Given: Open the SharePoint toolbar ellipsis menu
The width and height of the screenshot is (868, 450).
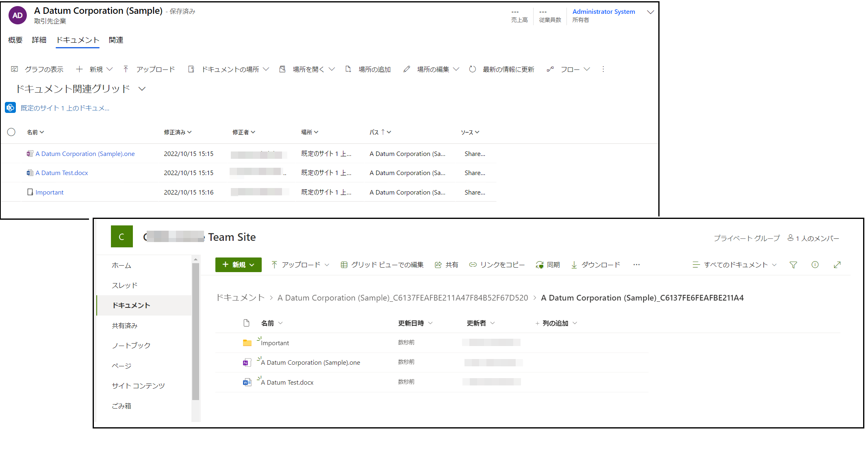Looking at the screenshot, I should tap(636, 265).
